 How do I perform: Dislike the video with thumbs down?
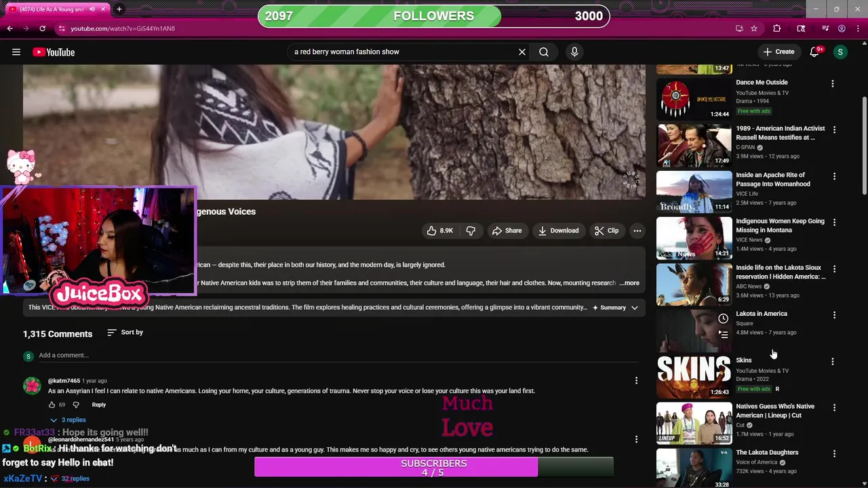pos(471,230)
